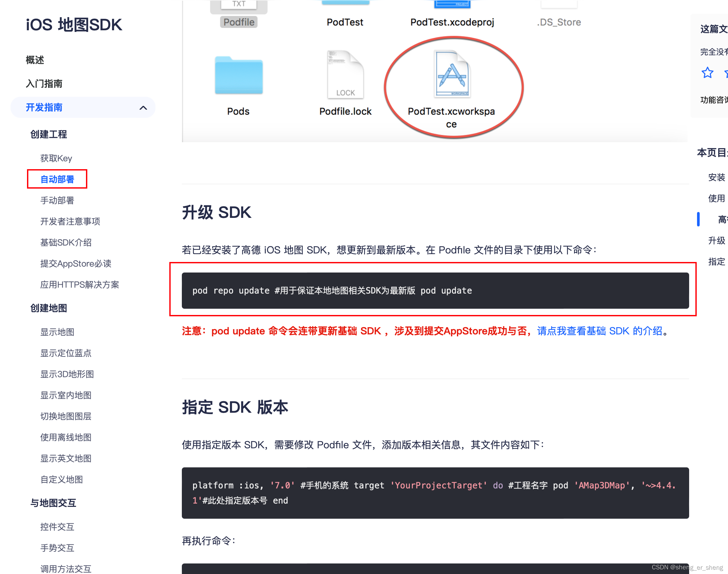The image size is (728, 574).
Task: Click the 创建工程 section heading
Action: (49, 134)
